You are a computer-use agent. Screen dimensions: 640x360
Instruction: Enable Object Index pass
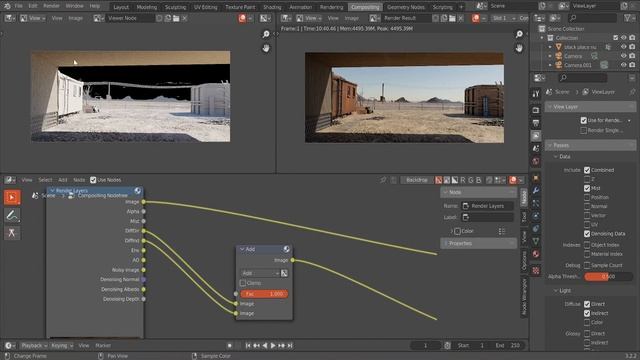click(587, 245)
